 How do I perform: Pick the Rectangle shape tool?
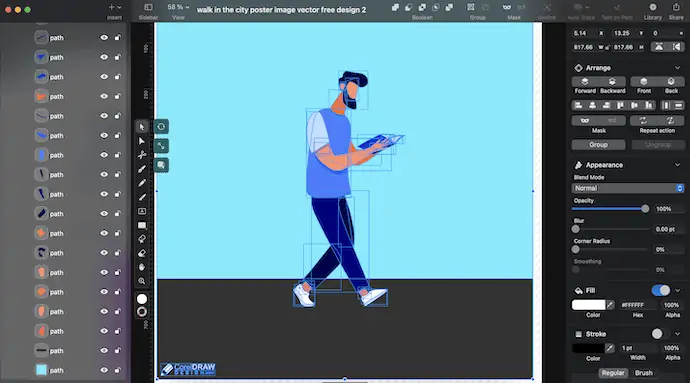pyautogui.click(x=142, y=225)
